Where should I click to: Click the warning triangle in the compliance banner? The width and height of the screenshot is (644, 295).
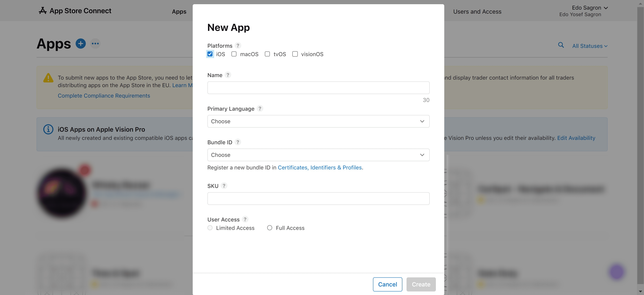pos(48,78)
